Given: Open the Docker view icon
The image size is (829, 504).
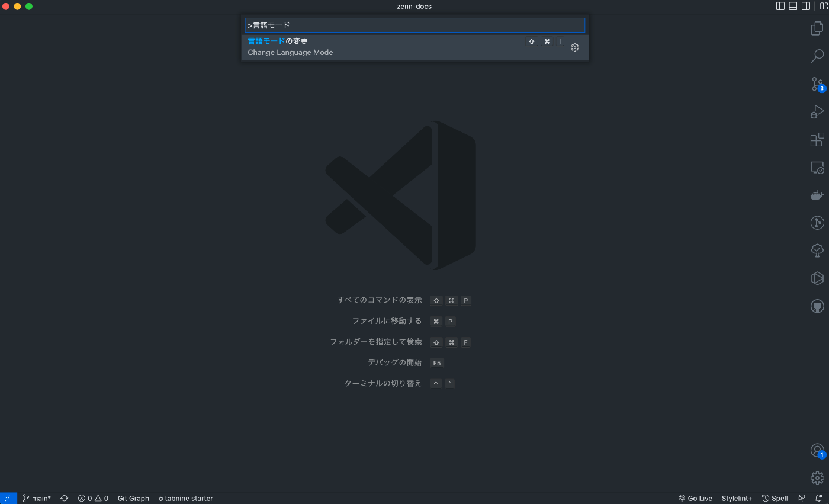Looking at the screenshot, I should coord(817,195).
